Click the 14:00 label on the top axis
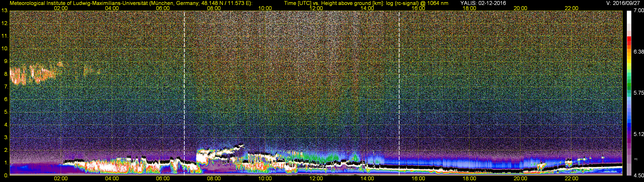The height and width of the screenshot is (182, 644). [367, 8]
